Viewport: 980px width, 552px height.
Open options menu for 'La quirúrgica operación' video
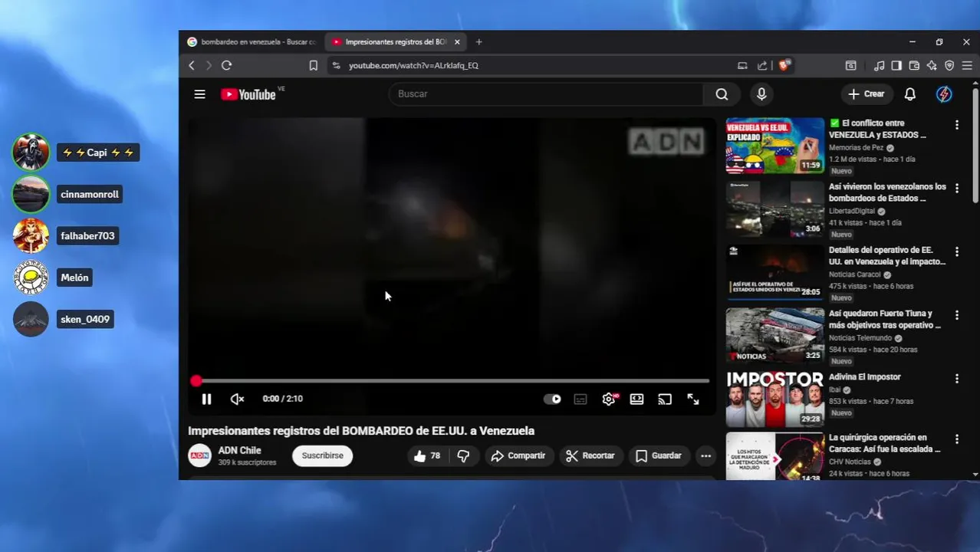click(956, 439)
